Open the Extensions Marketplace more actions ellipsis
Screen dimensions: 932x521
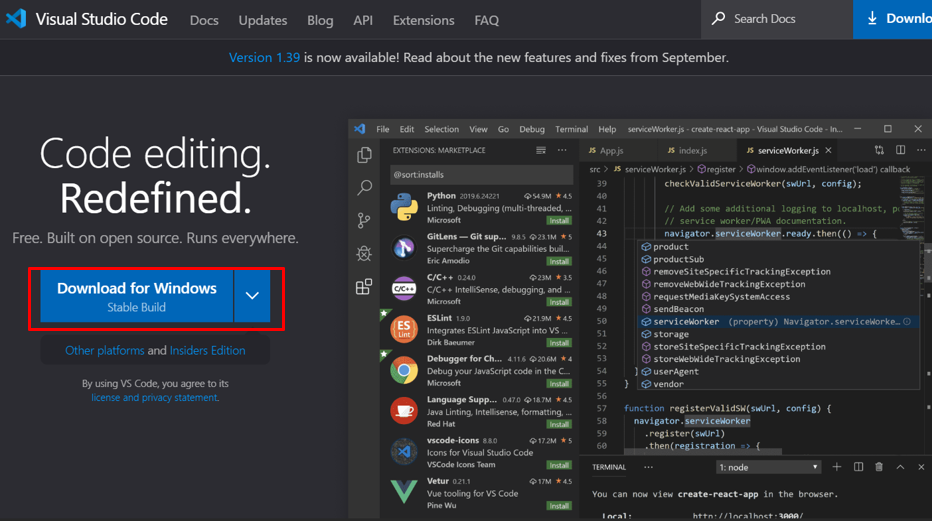point(562,150)
